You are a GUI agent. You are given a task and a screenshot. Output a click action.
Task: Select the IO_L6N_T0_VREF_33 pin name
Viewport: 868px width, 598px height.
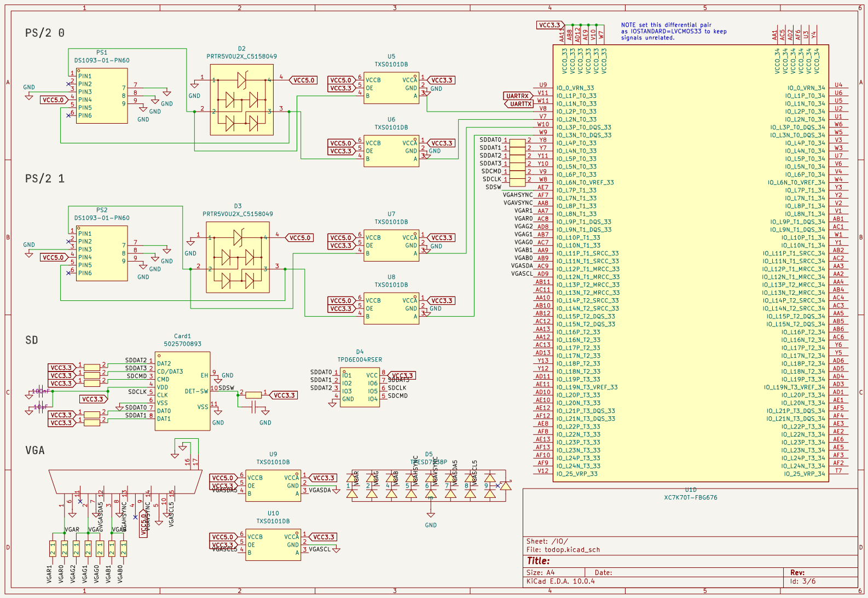[585, 183]
